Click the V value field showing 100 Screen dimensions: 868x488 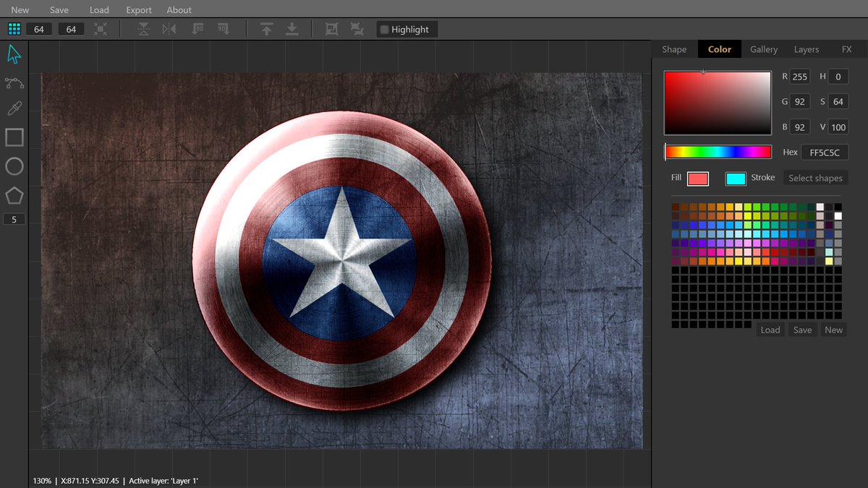[x=838, y=127]
